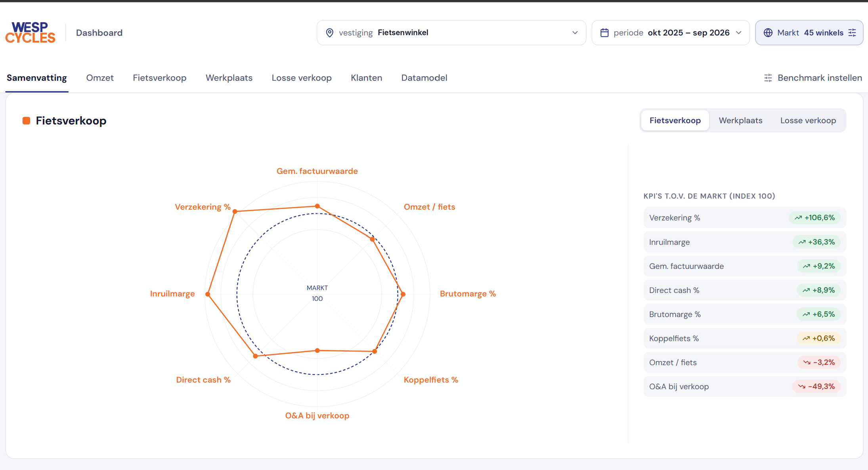Open the Markt 45 winkels selector
The image size is (868, 470).
point(809,33)
